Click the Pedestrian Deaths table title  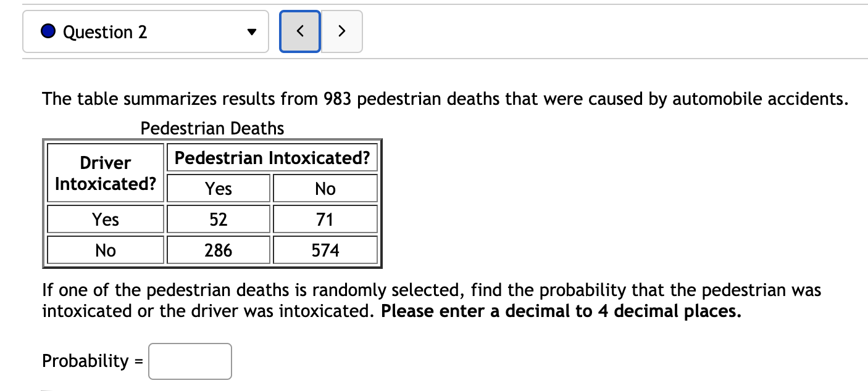pyautogui.click(x=212, y=128)
